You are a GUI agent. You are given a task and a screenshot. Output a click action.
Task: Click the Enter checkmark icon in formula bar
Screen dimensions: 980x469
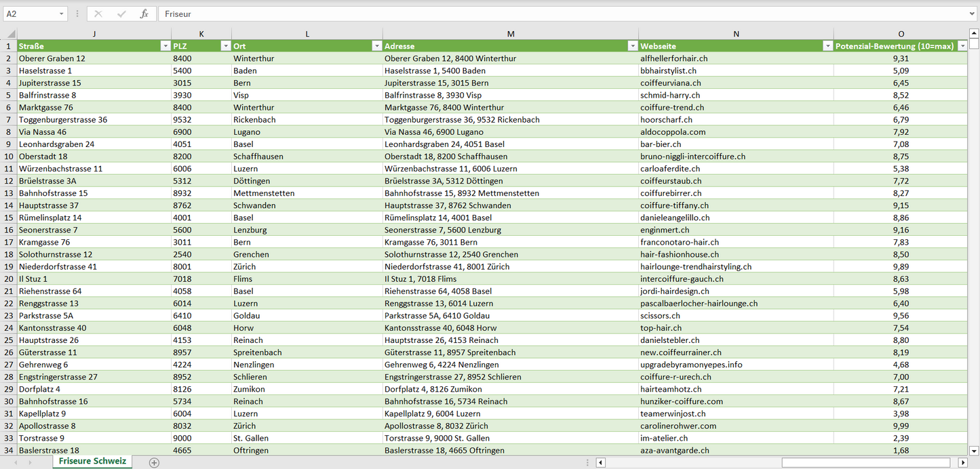click(121, 14)
